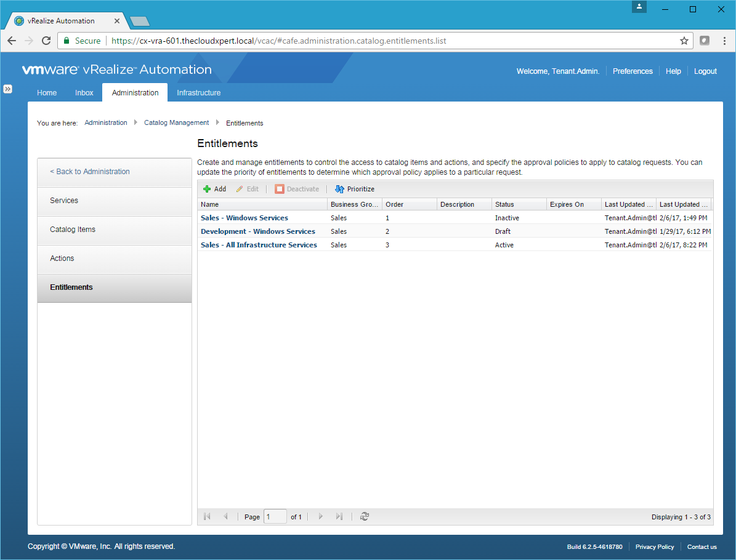
Task: Click the page number input field
Action: coord(275,517)
